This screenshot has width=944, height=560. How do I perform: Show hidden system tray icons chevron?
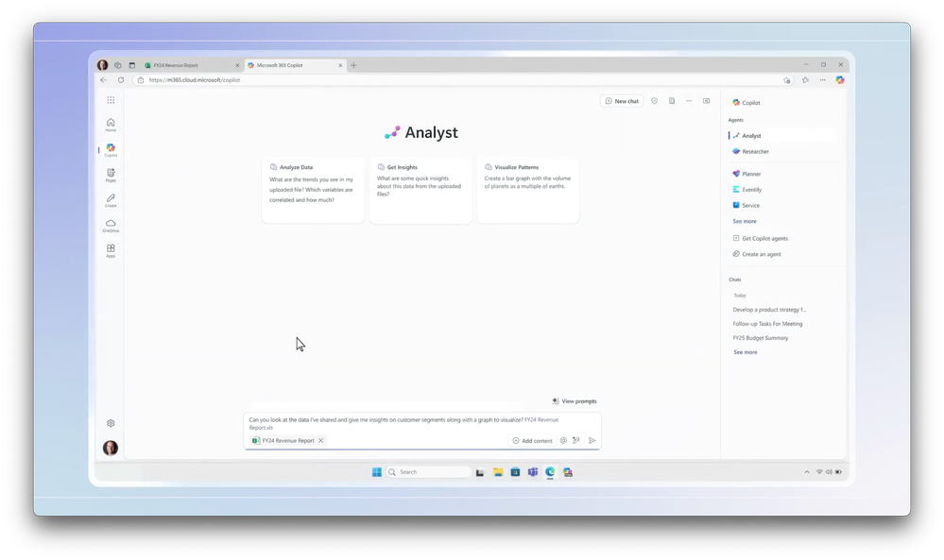click(807, 472)
